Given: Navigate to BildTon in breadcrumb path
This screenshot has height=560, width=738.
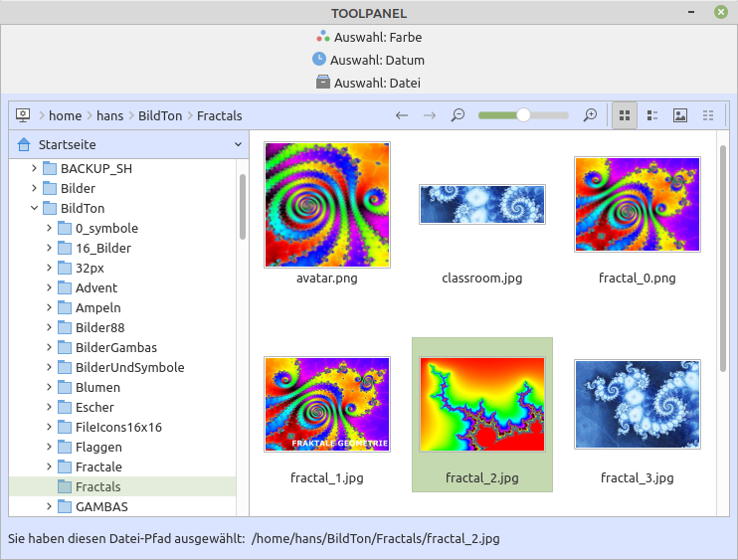Looking at the screenshot, I should click(160, 115).
